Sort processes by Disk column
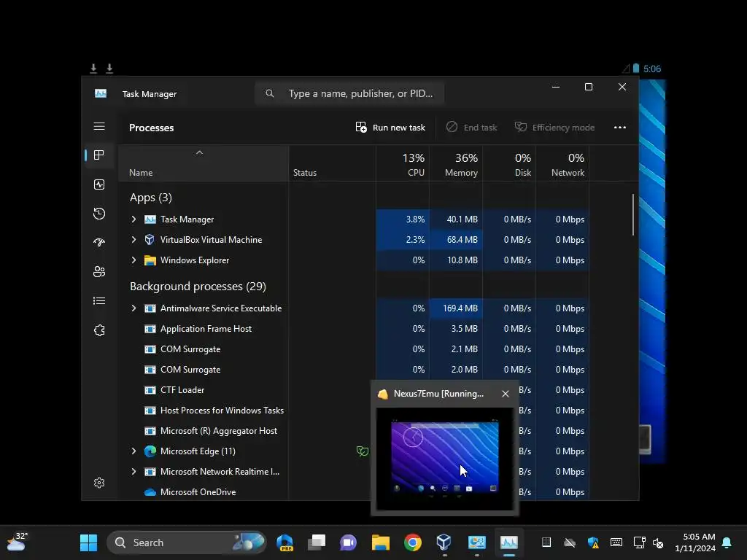The height and width of the screenshot is (560, 747). [x=509, y=163]
